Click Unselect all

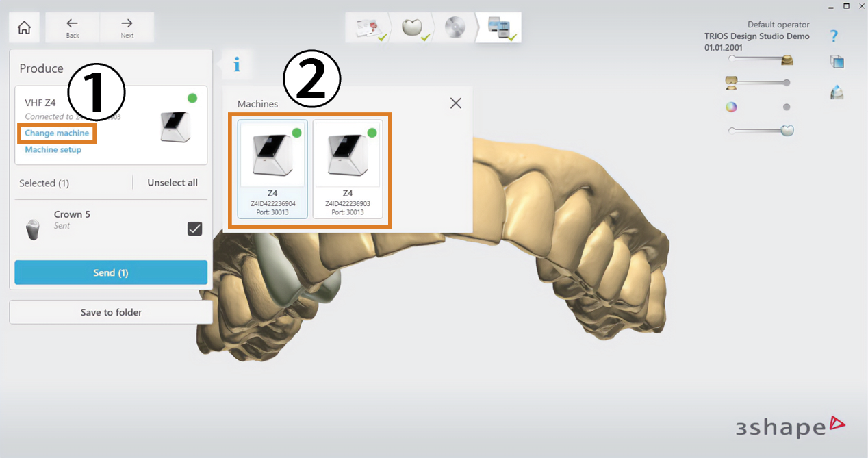[x=173, y=183]
